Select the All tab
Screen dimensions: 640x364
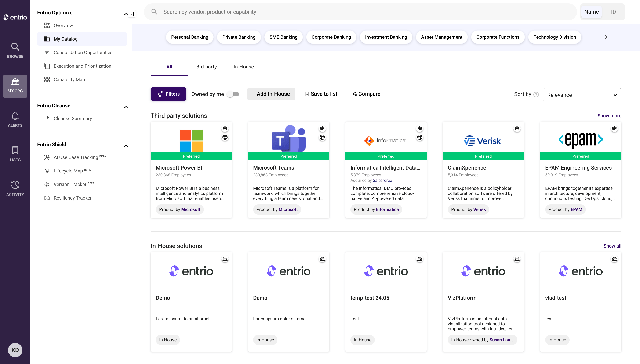pos(169,67)
